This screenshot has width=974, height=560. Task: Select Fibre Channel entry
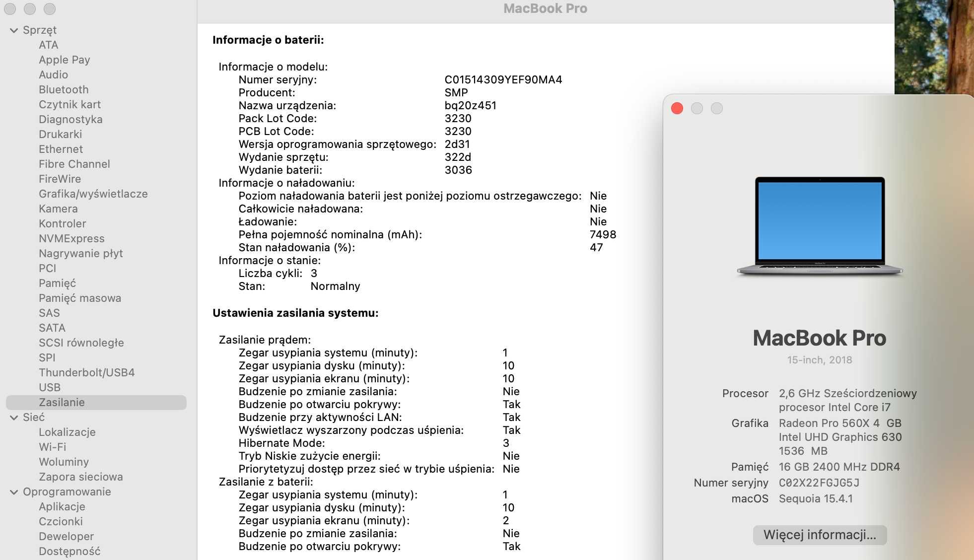74,164
